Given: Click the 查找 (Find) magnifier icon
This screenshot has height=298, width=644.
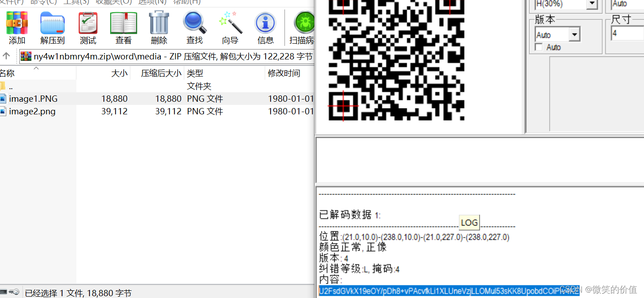Looking at the screenshot, I should click(x=194, y=23).
